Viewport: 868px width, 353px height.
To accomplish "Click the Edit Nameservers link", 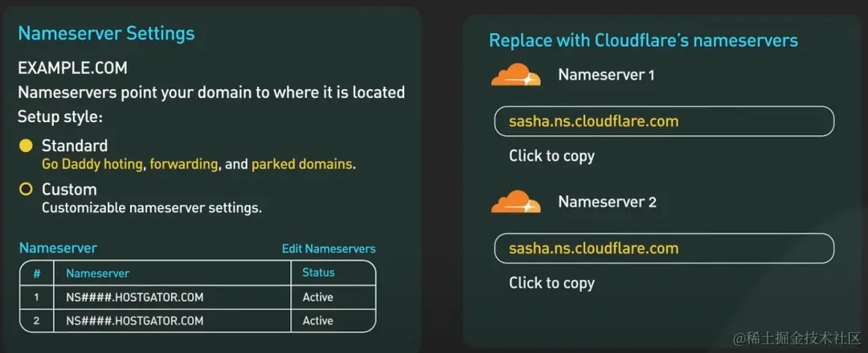I will pos(329,248).
